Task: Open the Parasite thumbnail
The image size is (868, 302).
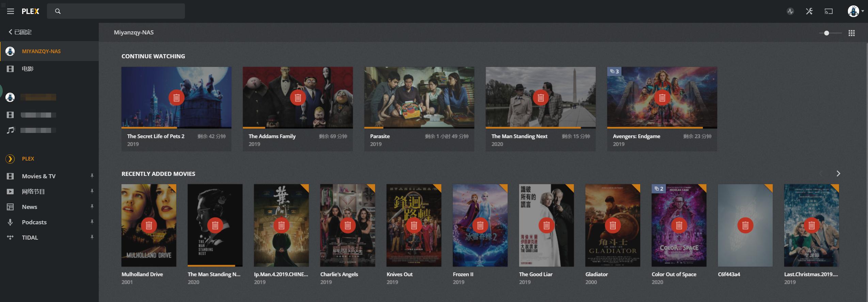Action: tap(419, 97)
